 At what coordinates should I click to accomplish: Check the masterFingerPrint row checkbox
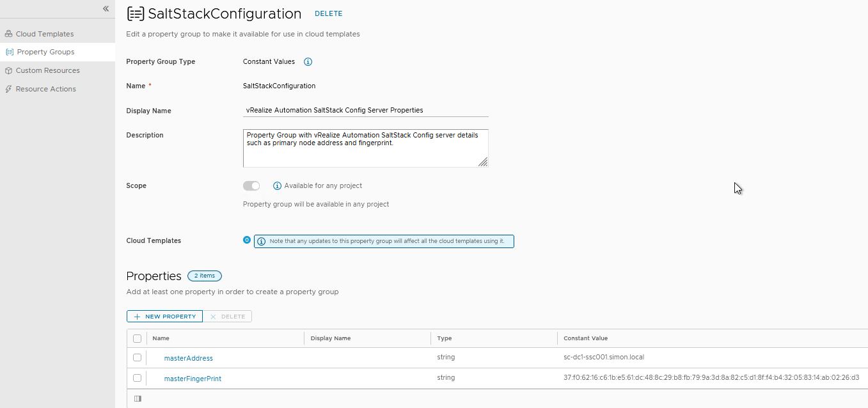pos(138,377)
